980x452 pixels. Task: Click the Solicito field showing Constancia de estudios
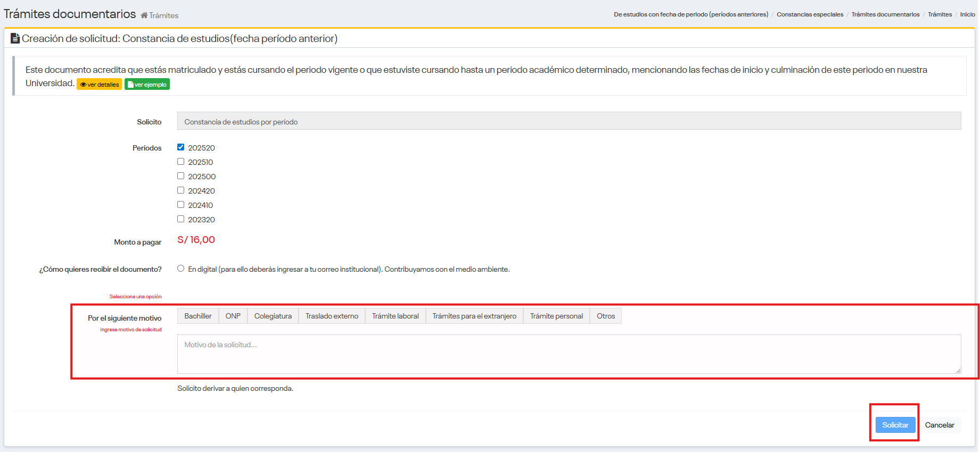click(x=569, y=121)
